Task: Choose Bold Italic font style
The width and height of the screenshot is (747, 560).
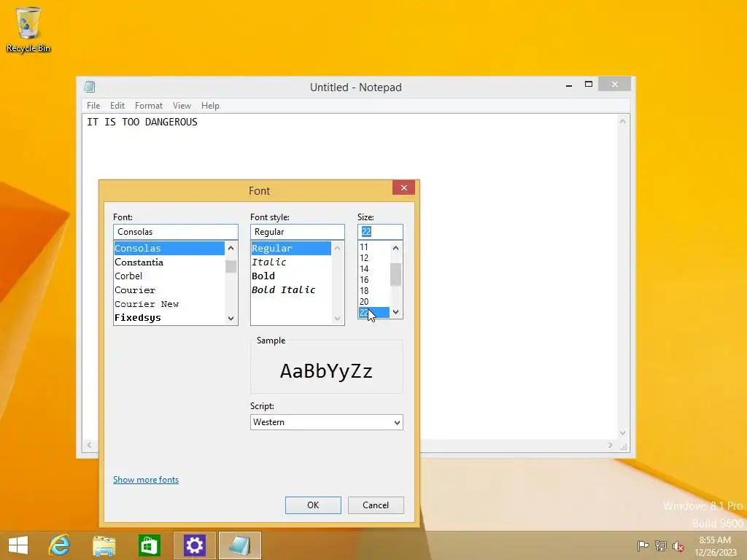Action: tap(291, 290)
